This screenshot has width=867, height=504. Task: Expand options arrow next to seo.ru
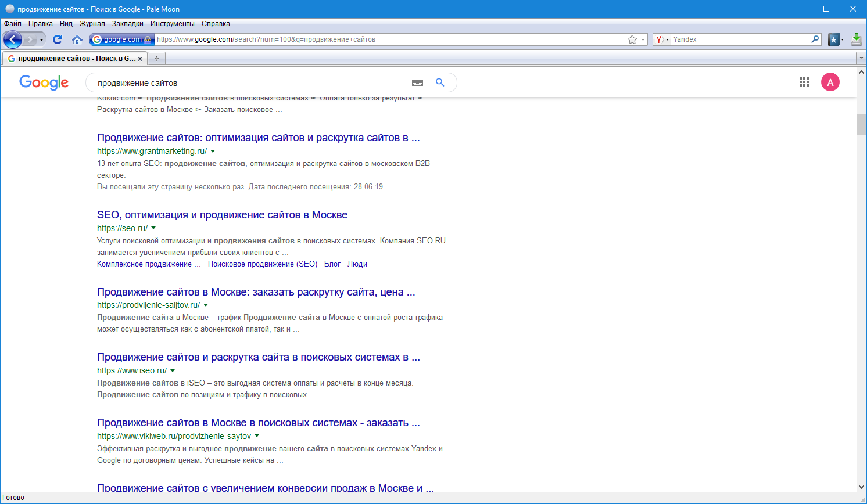[x=153, y=228]
